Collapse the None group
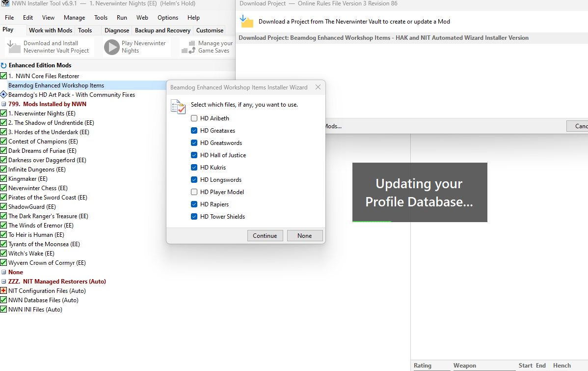The height and width of the screenshot is (371, 588). 4,272
